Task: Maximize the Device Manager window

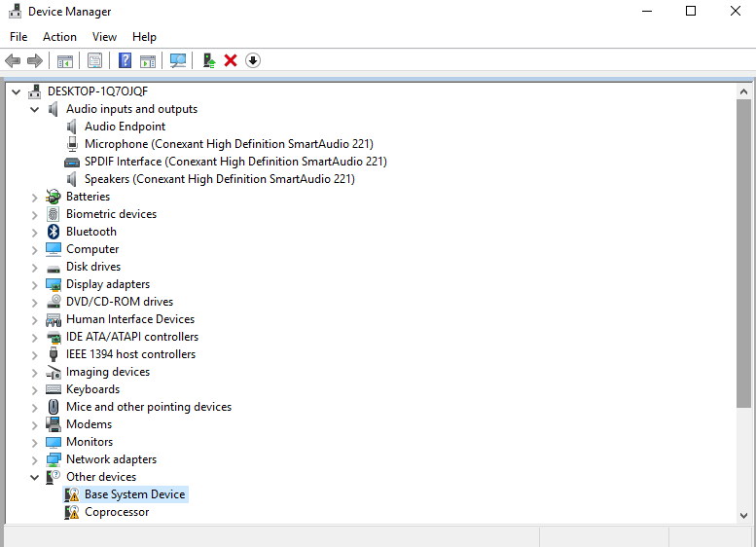Action: pyautogui.click(x=691, y=11)
